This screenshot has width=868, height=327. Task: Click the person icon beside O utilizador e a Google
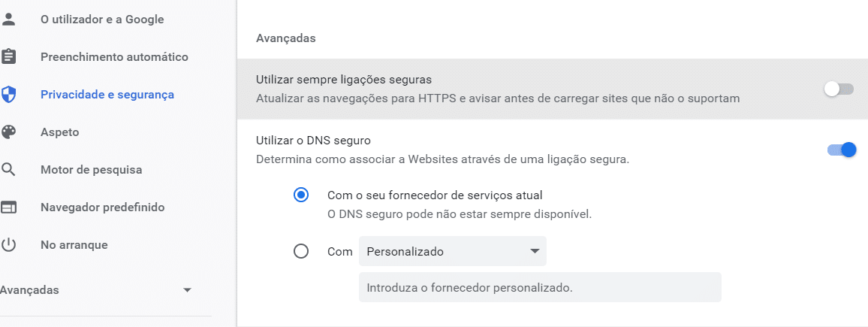[x=8, y=20]
